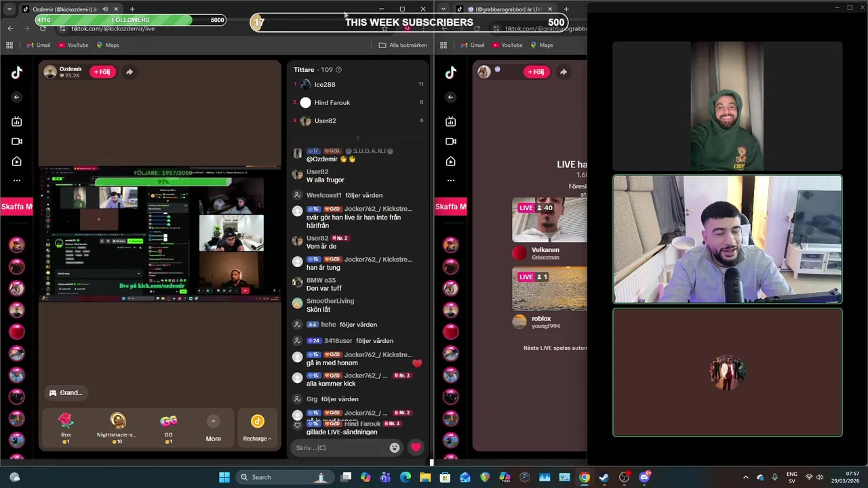Close the Ozdemir tab
The height and width of the screenshot is (488, 868).
[116, 9]
